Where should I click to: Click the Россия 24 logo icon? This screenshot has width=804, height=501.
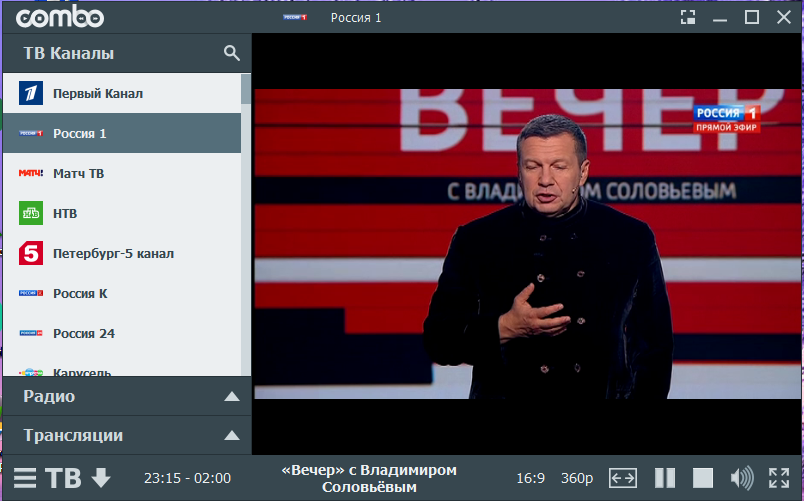[x=31, y=333]
